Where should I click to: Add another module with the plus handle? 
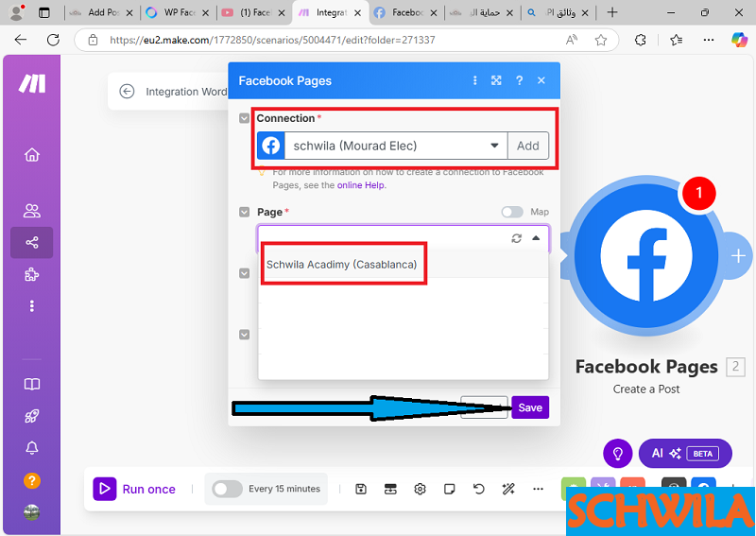[738, 255]
